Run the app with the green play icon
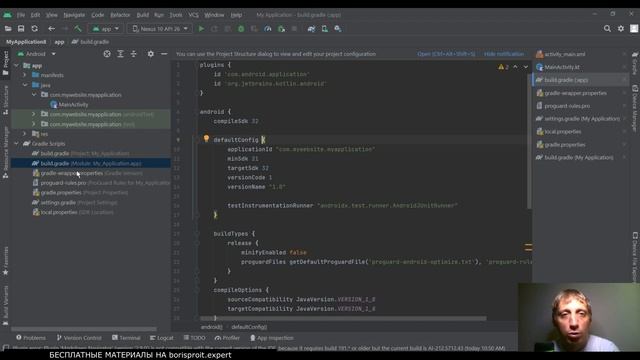The width and height of the screenshot is (640, 360). [x=201, y=29]
